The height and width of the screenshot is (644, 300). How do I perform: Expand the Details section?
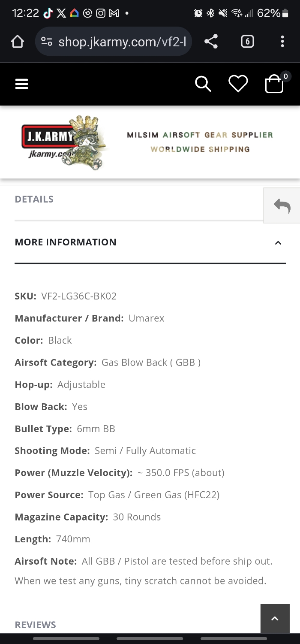34,199
